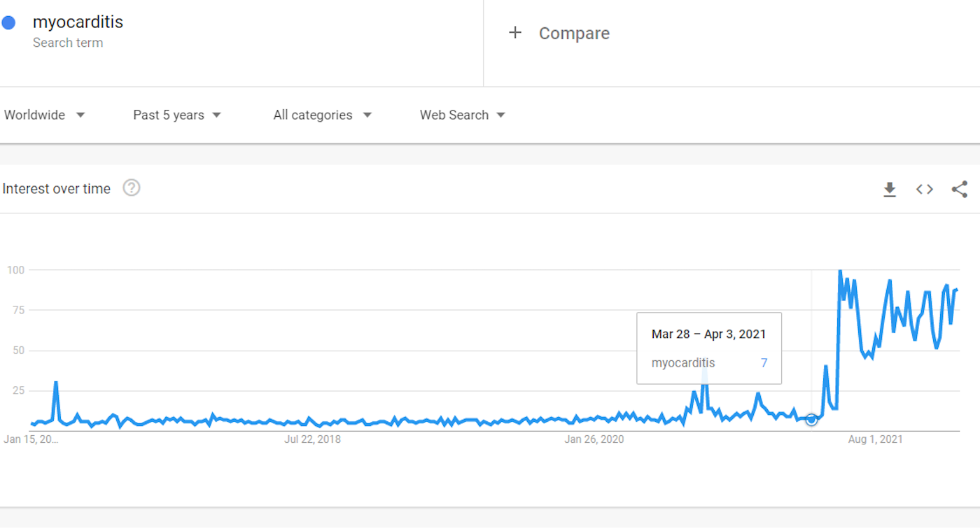Click the peak at 100 on chart
980x531 pixels.
point(840,271)
